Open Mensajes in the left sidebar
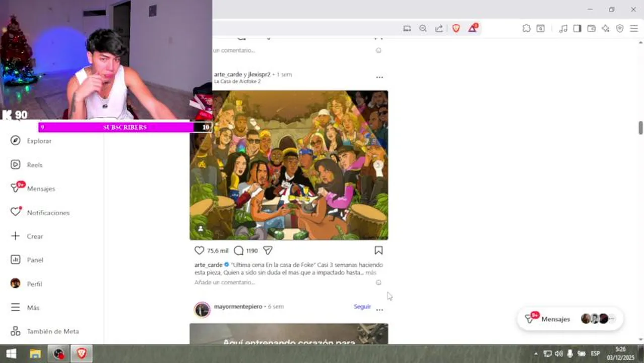644x363 pixels. [33, 188]
